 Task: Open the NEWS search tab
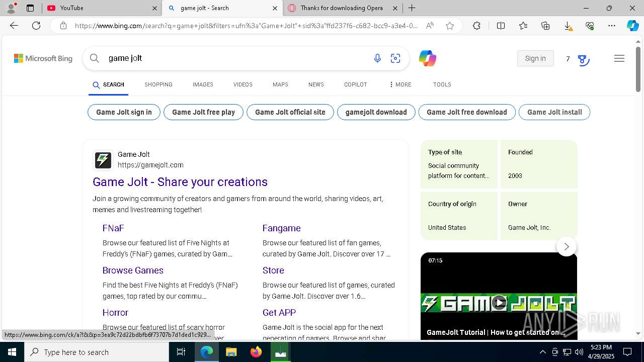tap(316, 84)
